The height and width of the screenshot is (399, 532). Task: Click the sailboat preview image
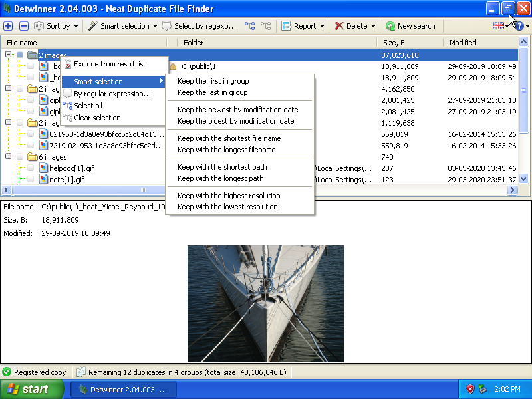coord(265,303)
